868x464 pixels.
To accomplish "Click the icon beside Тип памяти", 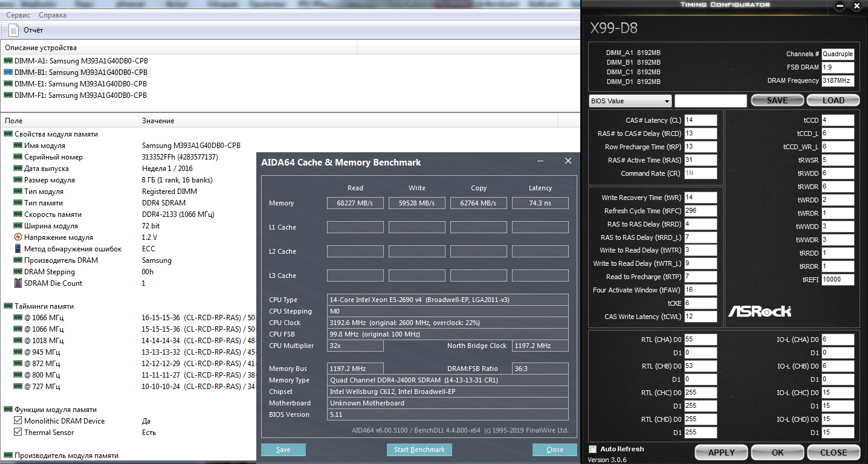I will pos(18,203).
